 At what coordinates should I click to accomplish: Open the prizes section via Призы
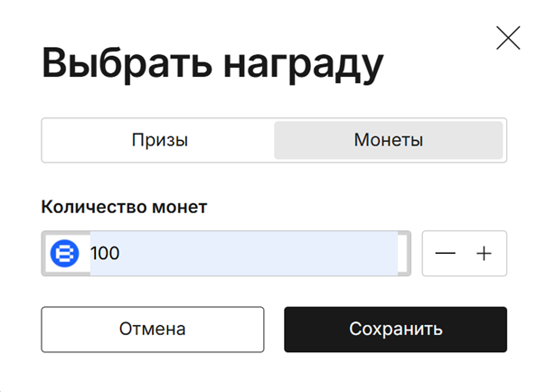click(x=159, y=141)
